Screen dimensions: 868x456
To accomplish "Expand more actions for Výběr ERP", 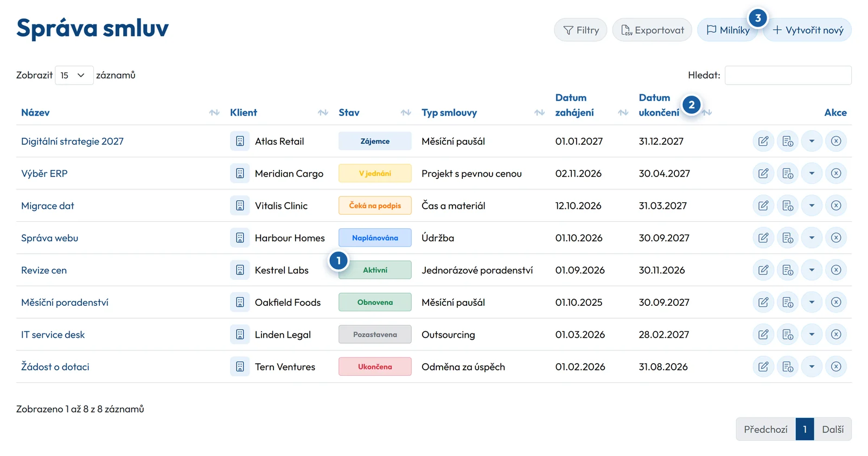I will pos(812,174).
